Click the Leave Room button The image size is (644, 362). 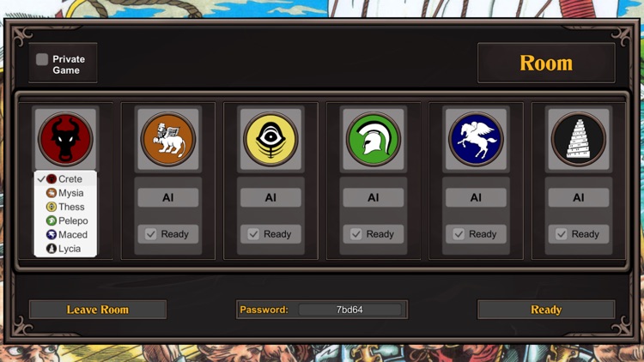click(x=98, y=310)
